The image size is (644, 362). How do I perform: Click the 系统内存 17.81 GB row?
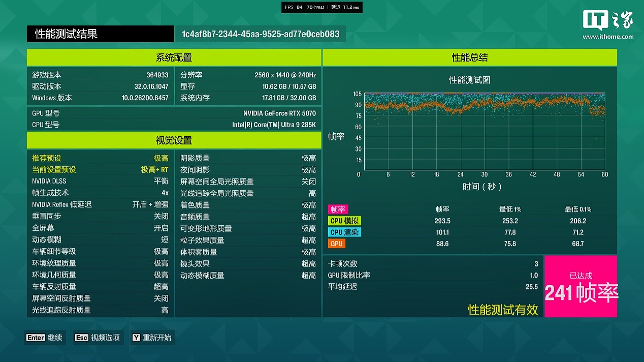tap(248, 98)
